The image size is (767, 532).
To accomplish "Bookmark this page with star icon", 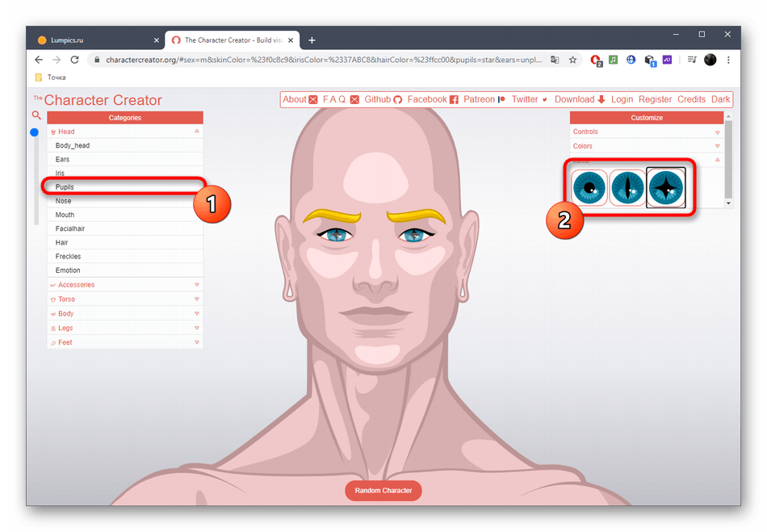I will [572, 60].
